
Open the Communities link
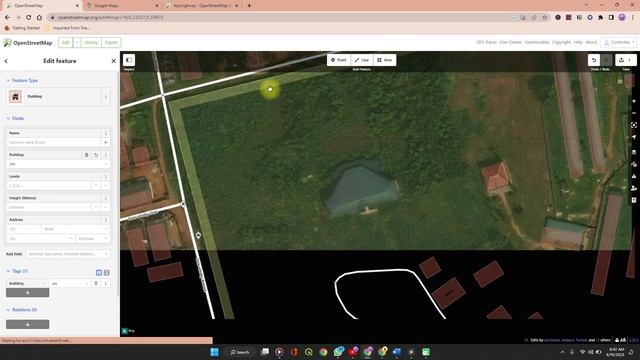(x=537, y=42)
